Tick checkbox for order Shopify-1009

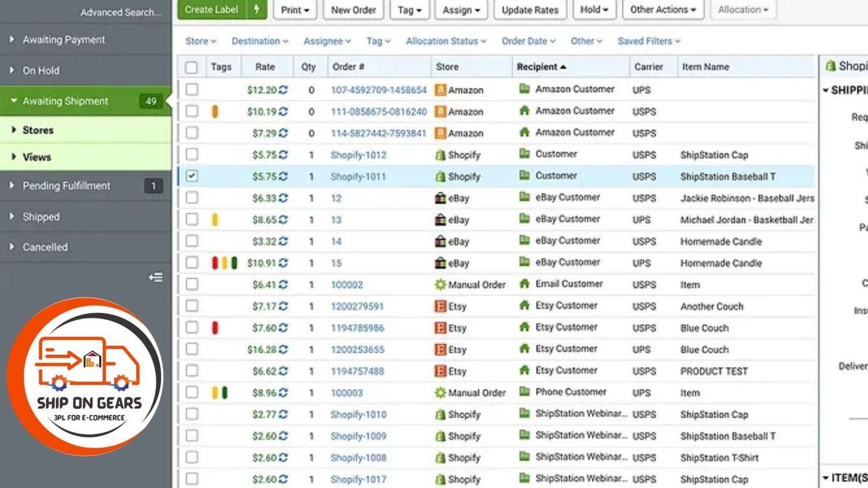click(192, 435)
